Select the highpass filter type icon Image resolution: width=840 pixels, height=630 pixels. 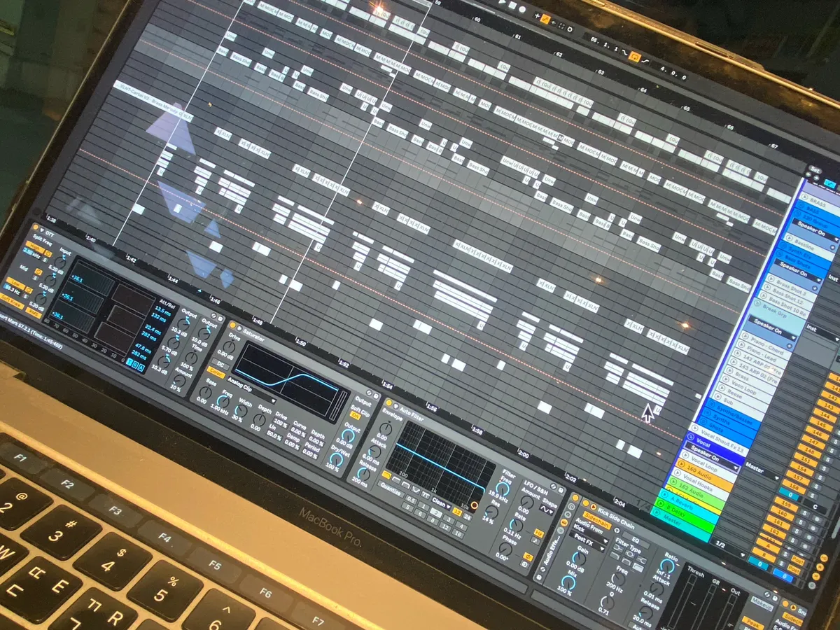pyautogui.click(x=395, y=479)
